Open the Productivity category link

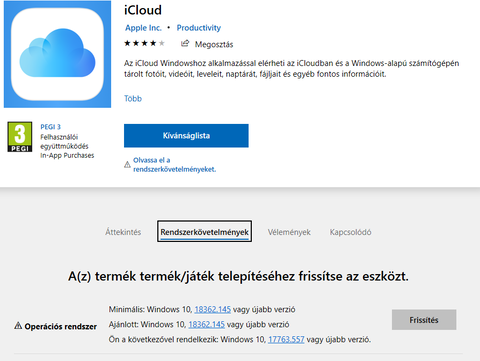[199, 28]
